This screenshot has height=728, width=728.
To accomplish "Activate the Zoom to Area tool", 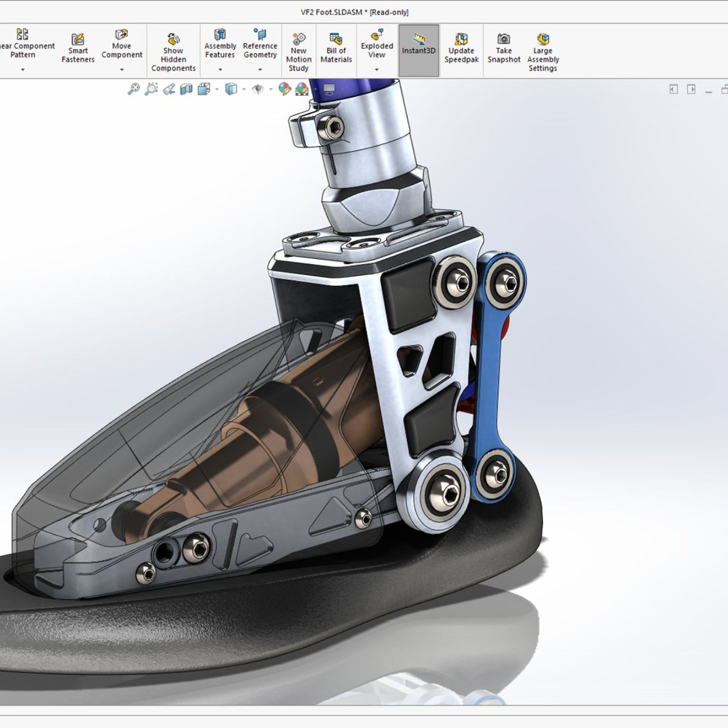I will (151, 90).
